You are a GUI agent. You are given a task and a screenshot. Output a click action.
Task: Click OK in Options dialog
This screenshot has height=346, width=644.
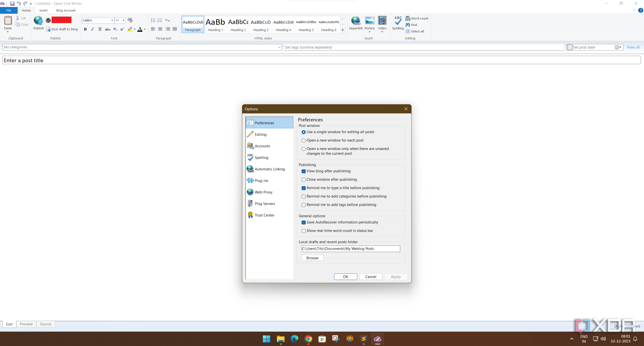click(x=345, y=277)
